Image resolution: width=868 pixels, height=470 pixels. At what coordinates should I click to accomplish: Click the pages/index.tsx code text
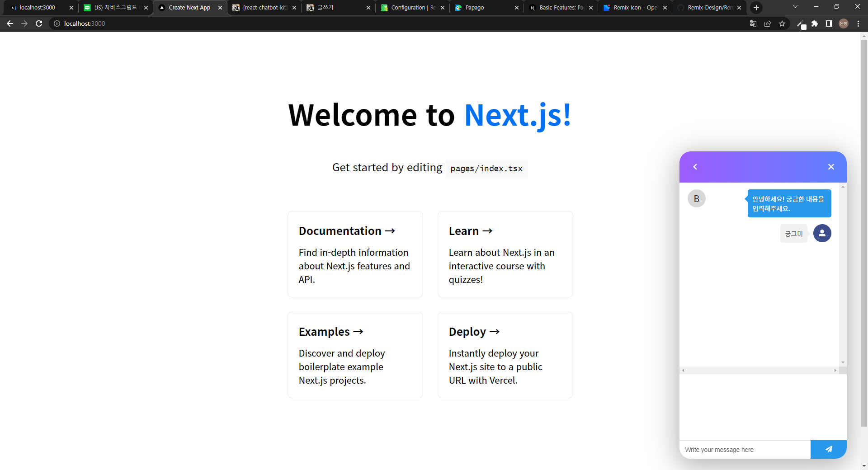(486, 169)
